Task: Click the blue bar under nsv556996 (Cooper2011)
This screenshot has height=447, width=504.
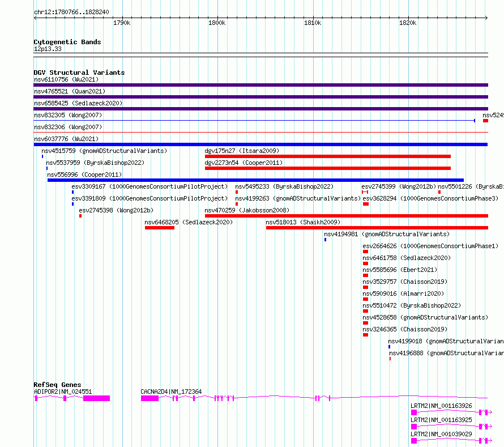Action: coord(255,180)
